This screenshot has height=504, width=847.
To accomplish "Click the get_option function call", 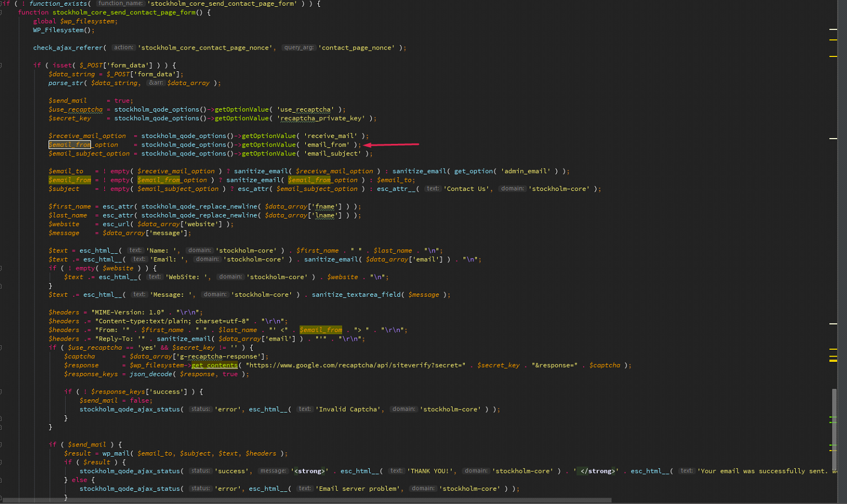I will tap(473, 171).
